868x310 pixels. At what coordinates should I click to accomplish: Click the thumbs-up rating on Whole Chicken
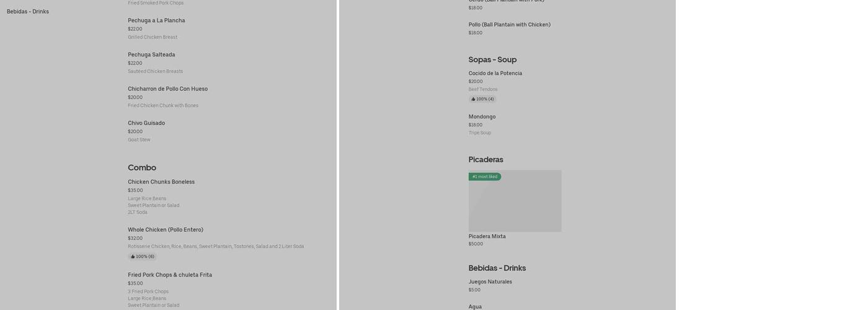click(x=143, y=257)
